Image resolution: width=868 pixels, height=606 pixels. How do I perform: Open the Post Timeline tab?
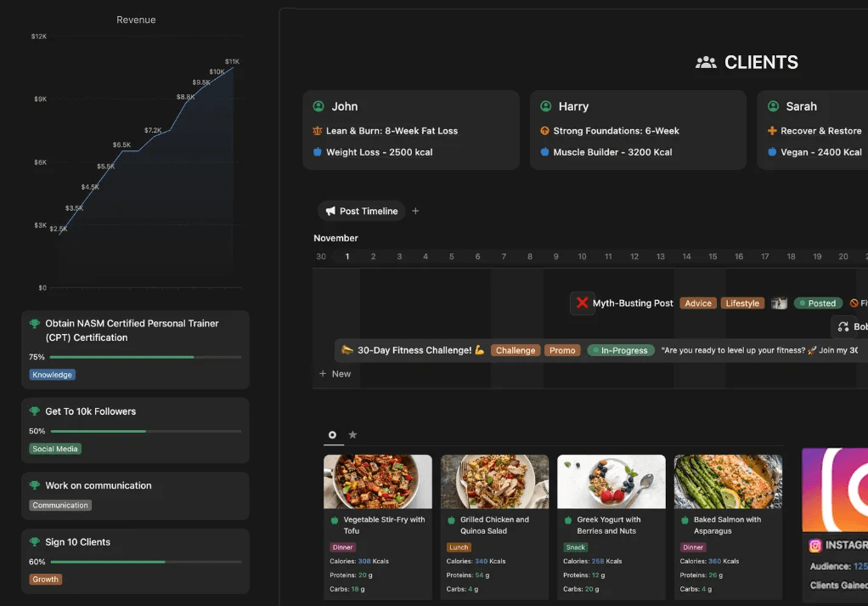pyautogui.click(x=362, y=211)
